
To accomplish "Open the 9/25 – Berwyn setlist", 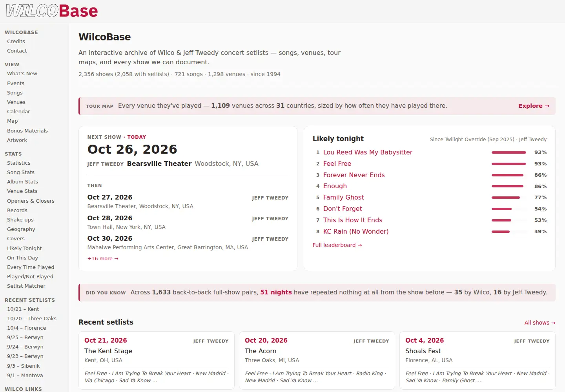I will (25, 338).
